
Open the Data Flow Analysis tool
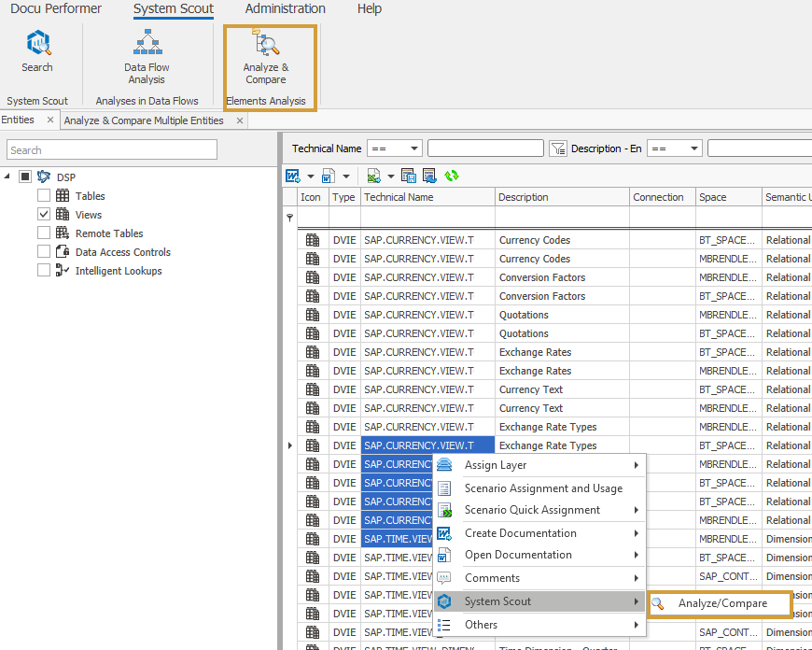click(147, 56)
